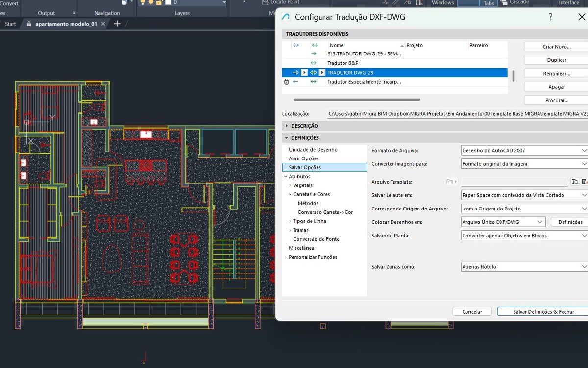Click the Criar Novo... button
This screenshot has width=588, height=368.
557,47
